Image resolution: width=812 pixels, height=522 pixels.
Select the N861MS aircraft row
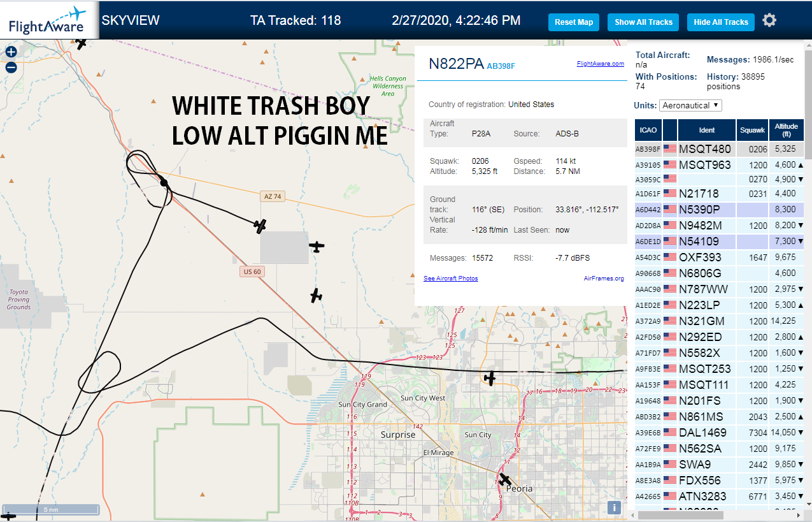click(x=720, y=417)
